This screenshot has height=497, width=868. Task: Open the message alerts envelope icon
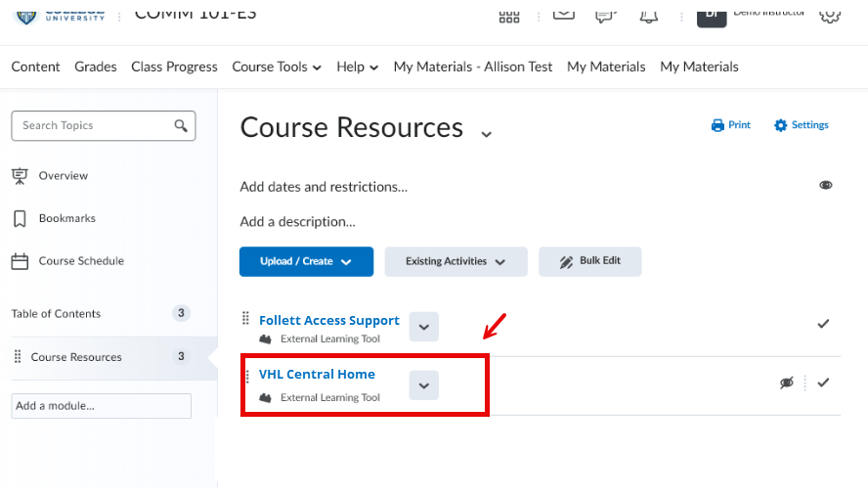coord(564,15)
